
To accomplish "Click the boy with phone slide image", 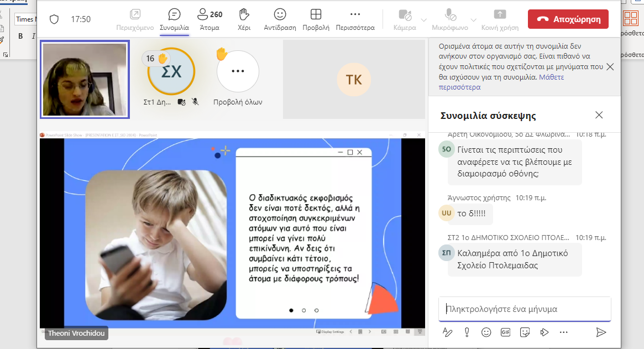I will 156,245.
